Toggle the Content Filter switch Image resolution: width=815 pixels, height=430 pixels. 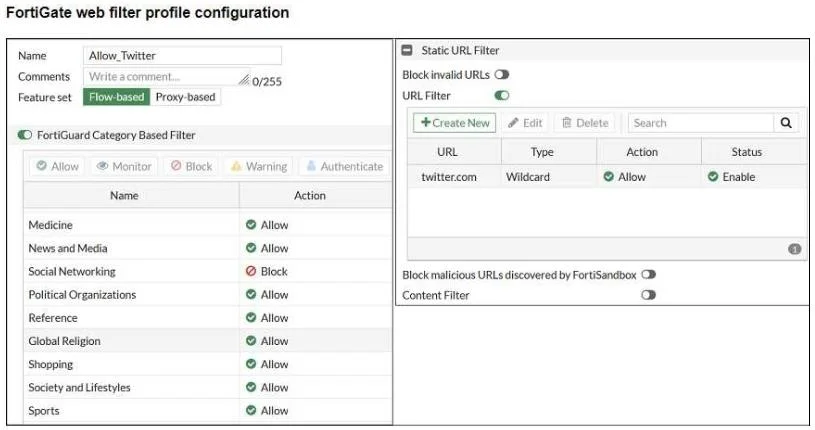(x=648, y=295)
